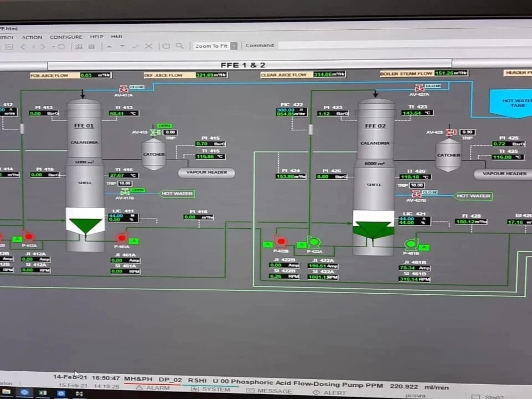This screenshot has width=532, height=399.
Task: Click HOT WATER link near AV-417B
Action: [x=177, y=194]
